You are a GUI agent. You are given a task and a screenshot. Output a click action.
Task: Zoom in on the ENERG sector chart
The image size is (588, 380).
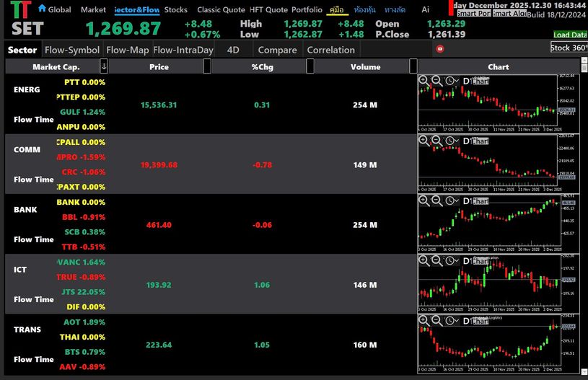pyautogui.click(x=424, y=81)
